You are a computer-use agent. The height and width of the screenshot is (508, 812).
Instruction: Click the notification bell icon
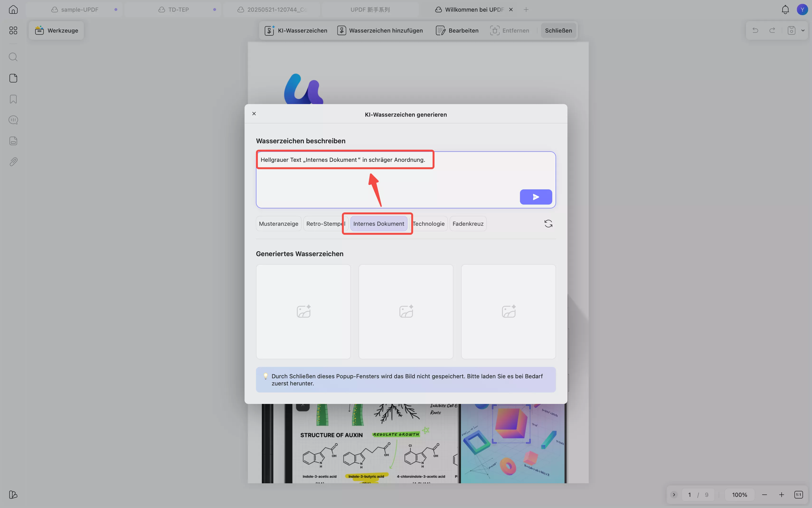point(785,10)
